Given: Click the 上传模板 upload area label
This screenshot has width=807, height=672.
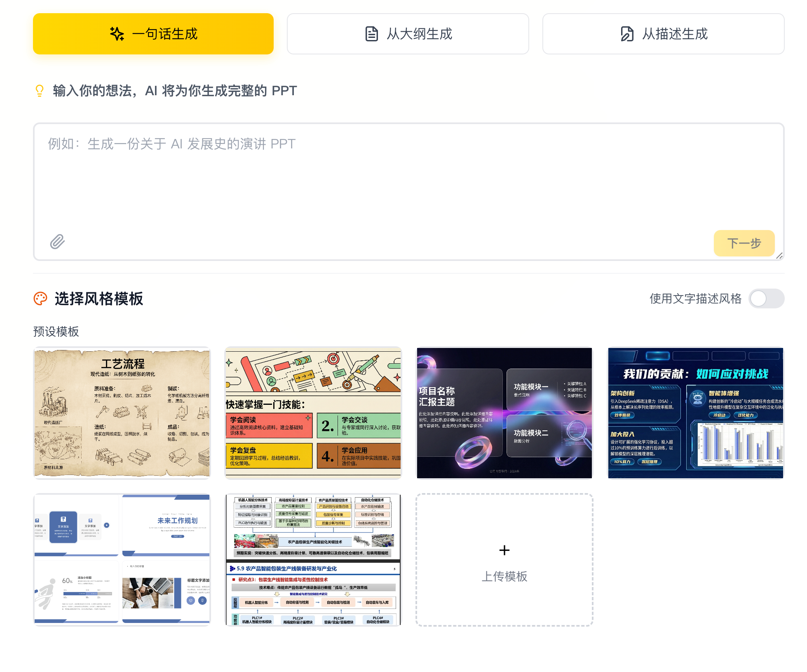Looking at the screenshot, I should [x=504, y=576].
